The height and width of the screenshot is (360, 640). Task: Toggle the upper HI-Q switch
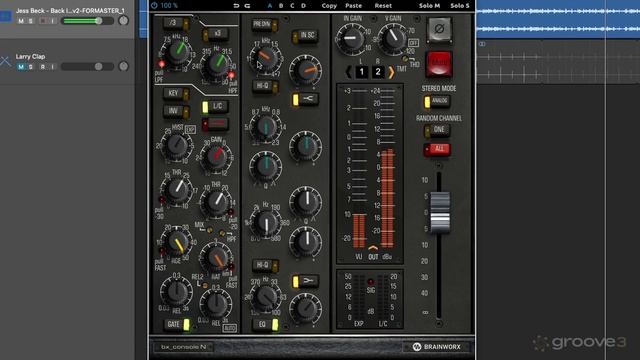point(265,86)
